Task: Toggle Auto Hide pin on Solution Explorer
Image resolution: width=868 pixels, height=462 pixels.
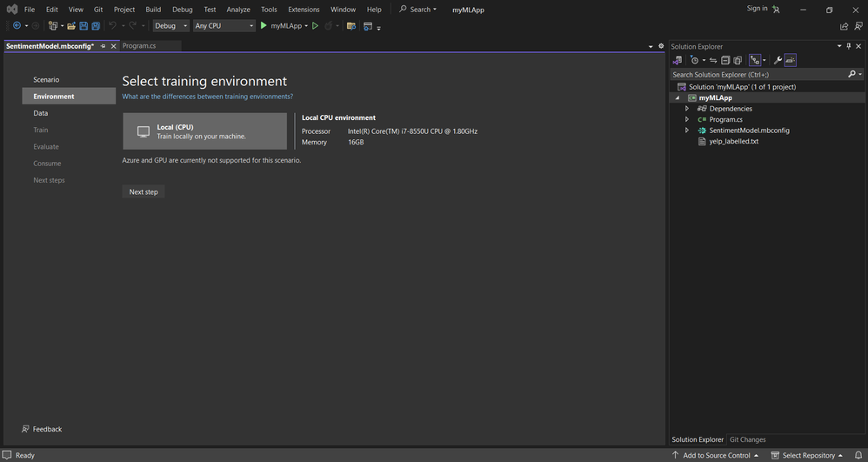Action: click(x=849, y=46)
